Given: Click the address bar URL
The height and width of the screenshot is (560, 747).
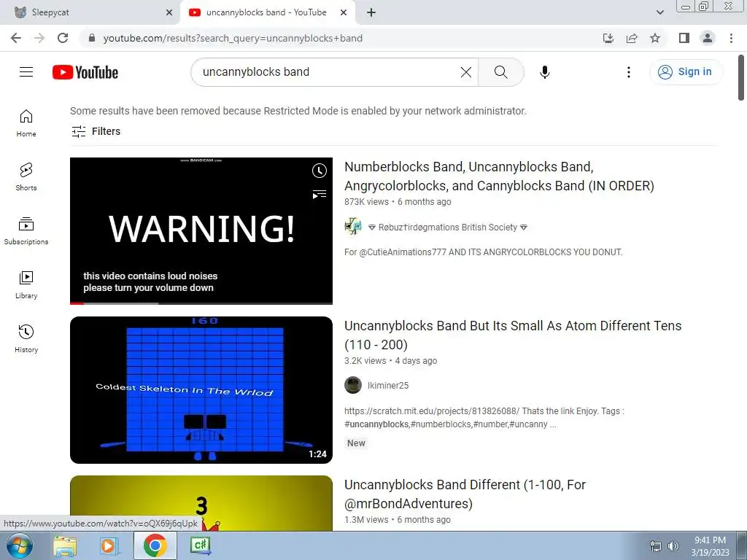Looking at the screenshot, I should pos(233,38).
